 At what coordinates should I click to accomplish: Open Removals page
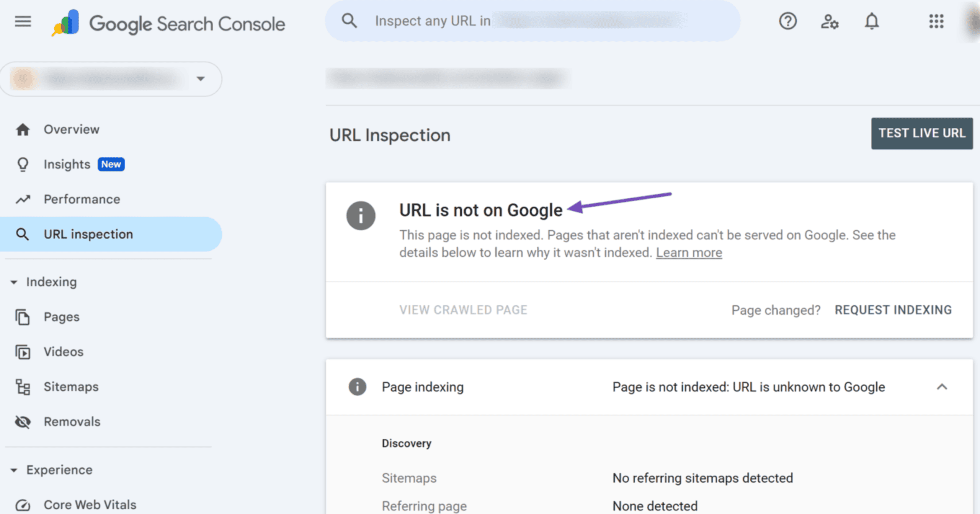point(72,422)
